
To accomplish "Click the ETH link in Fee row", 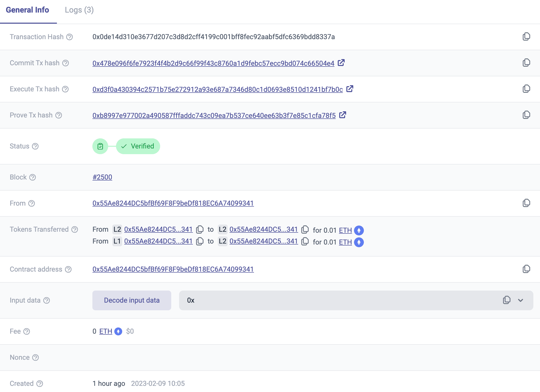I will pos(106,331).
